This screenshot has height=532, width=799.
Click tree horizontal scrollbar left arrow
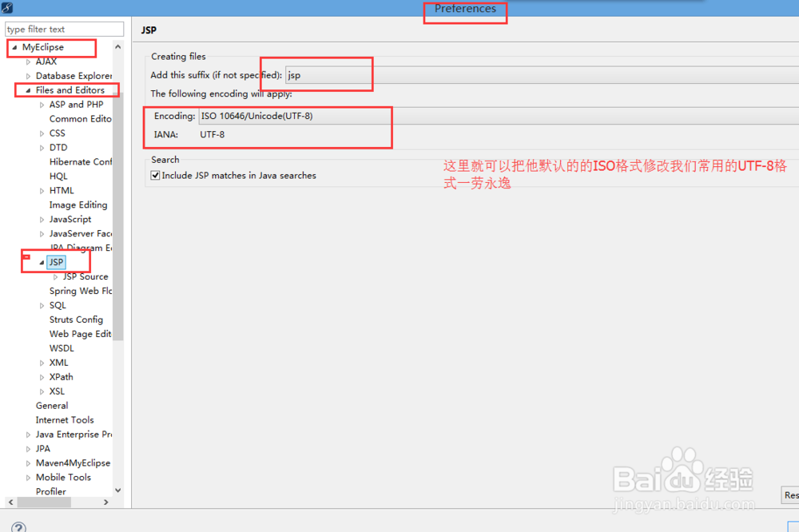(x=10, y=502)
